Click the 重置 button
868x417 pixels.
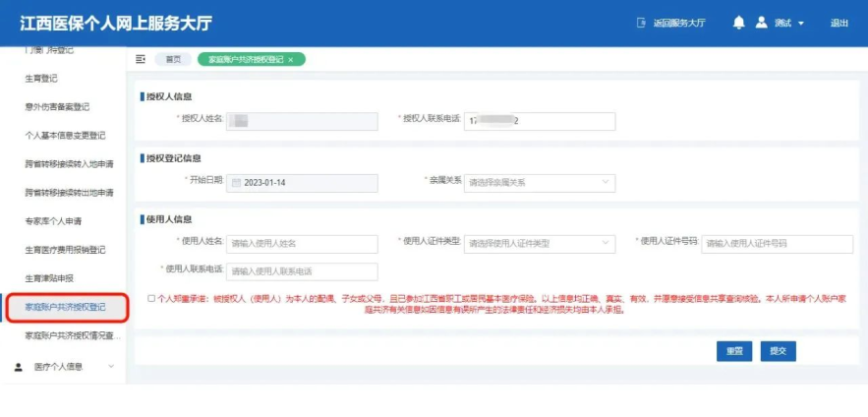tap(734, 351)
